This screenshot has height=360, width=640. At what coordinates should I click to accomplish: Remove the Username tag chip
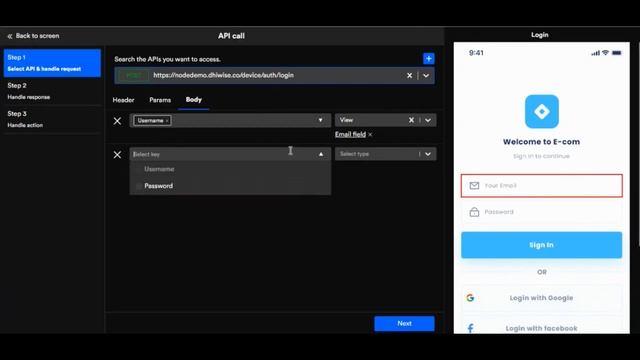click(167, 121)
